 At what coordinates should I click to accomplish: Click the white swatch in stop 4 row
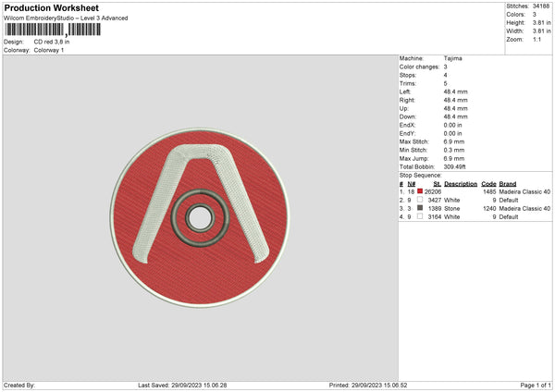click(420, 216)
